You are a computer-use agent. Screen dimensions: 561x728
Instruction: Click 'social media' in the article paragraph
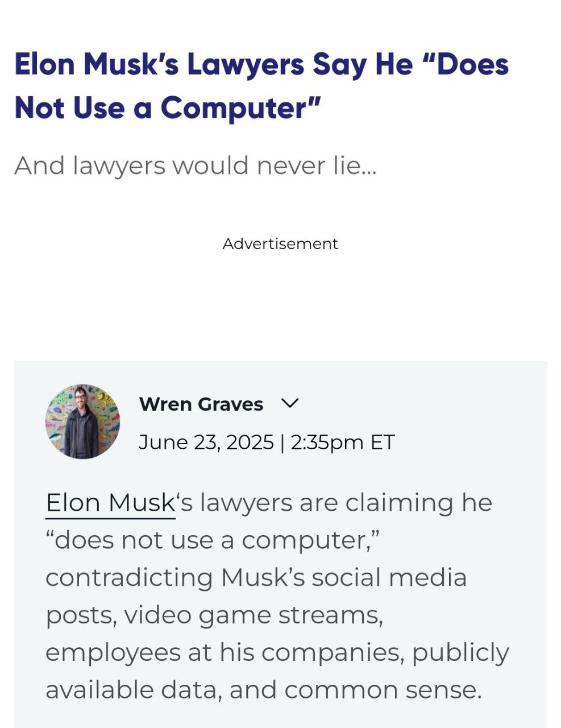coord(389,577)
